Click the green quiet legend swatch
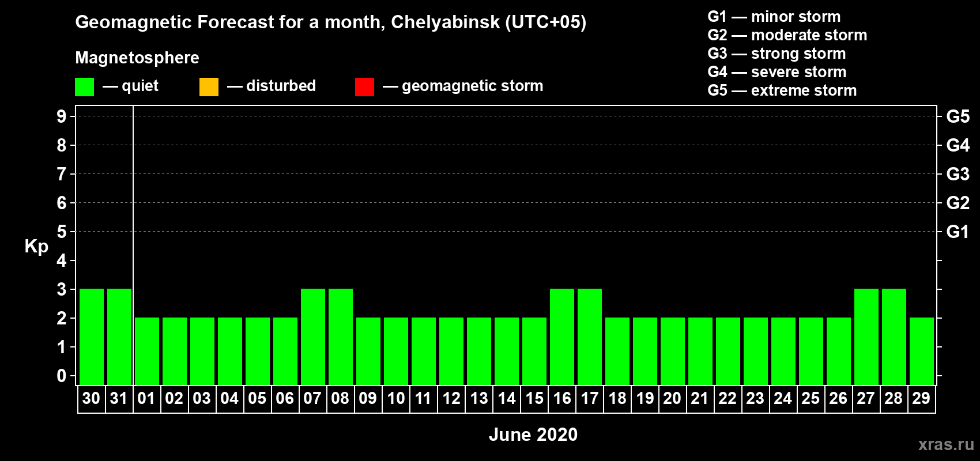980x461 pixels. 84,87
